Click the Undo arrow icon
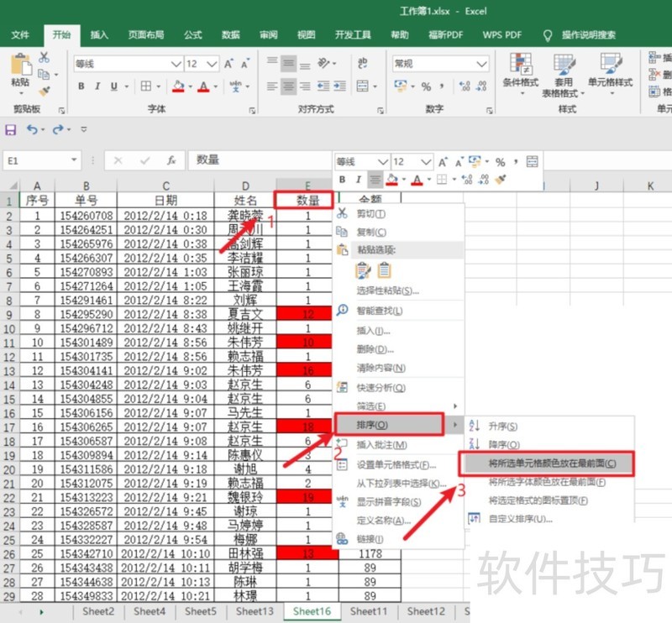Screen dimensions: 672x623 click(x=32, y=129)
